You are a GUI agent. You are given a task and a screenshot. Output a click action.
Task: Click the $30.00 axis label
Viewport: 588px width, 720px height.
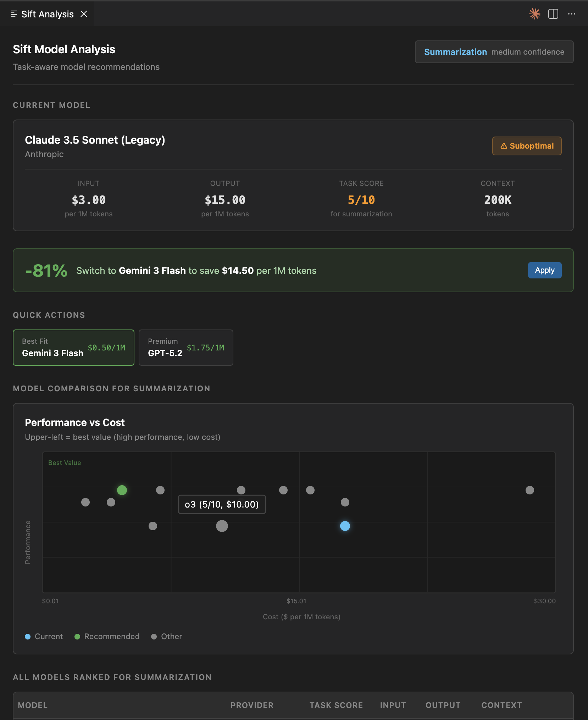point(545,601)
